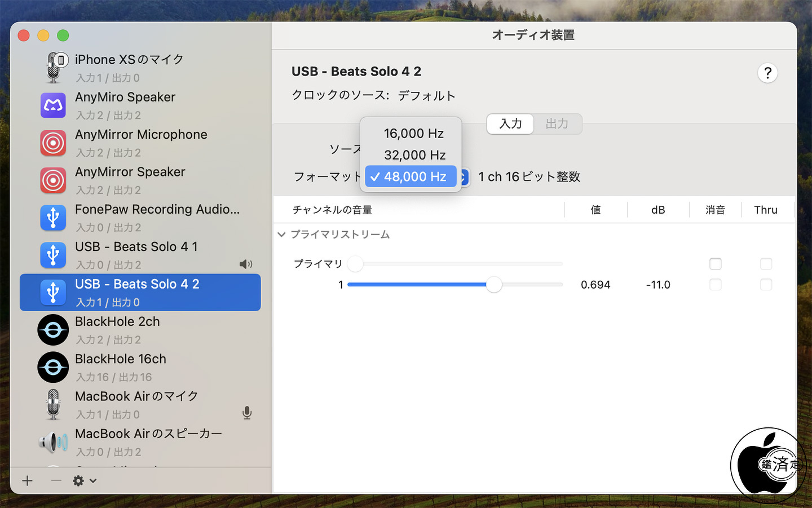Screen dimensions: 812x508
Task: Click the BlackHole 2ch device icon
Action: tap(54, 330)
